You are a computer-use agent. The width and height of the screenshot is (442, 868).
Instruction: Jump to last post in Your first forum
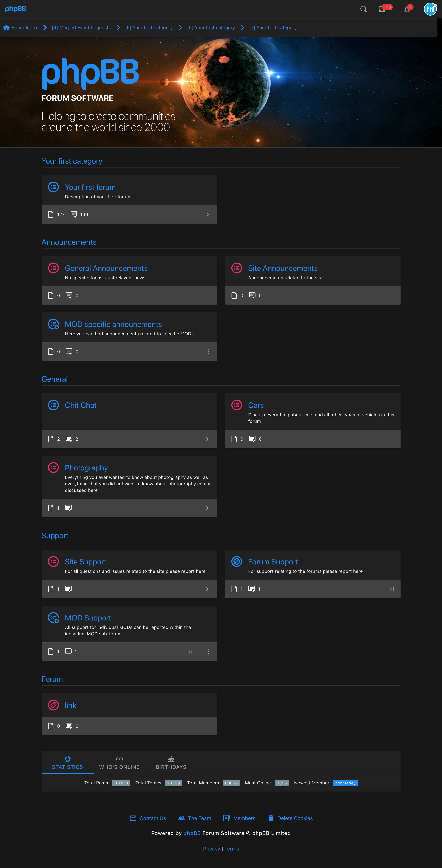208,215
